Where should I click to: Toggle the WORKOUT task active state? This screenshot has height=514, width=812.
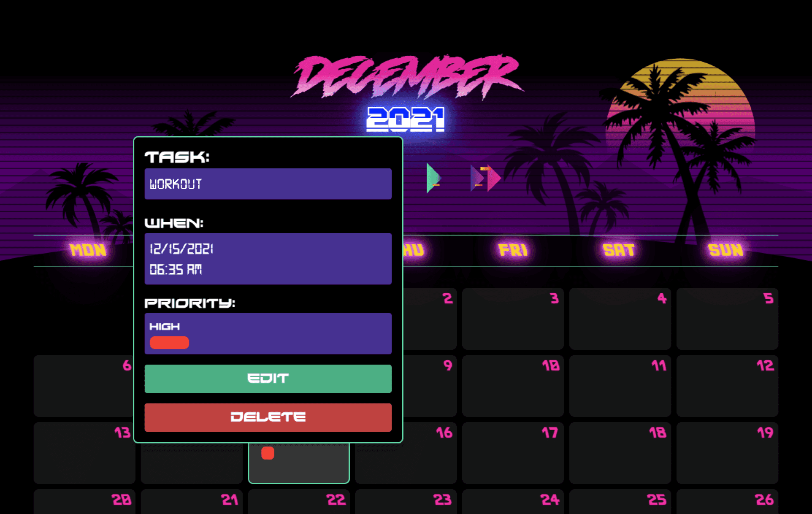pyautogui.click(x=267, y=453)
